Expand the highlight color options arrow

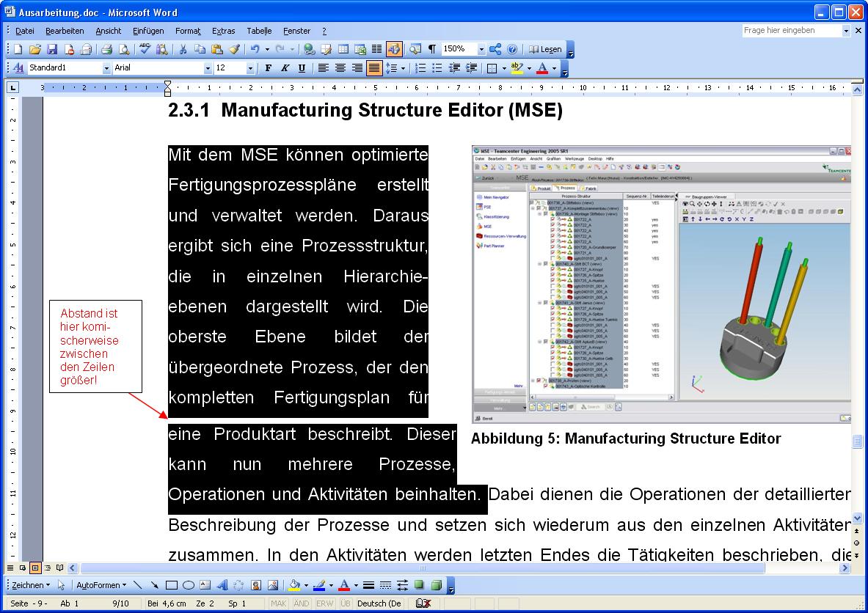click(529, 68)
